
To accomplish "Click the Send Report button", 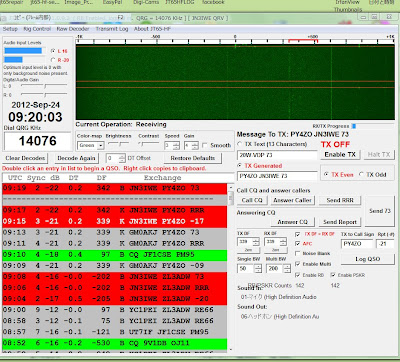I will (340, 222).
